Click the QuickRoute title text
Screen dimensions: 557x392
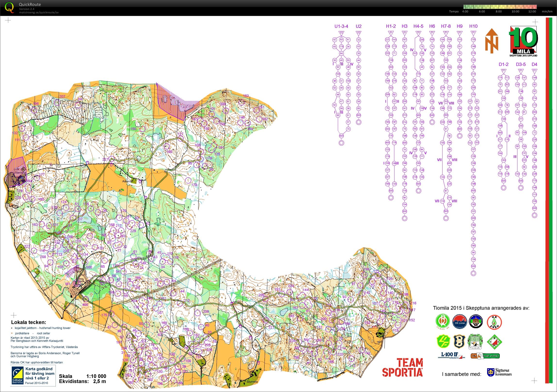[x=30, y=4]
